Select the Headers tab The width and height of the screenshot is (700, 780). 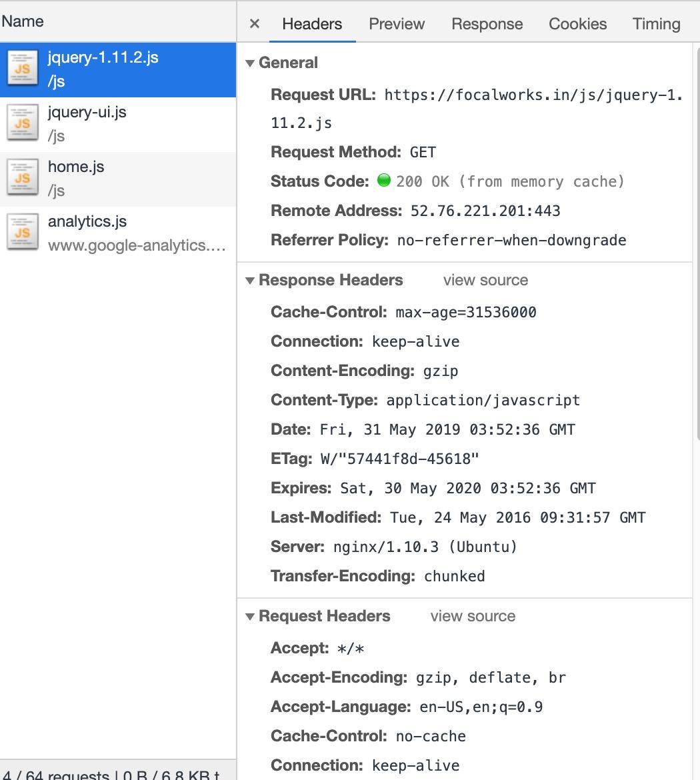click(x=312, y=24)
